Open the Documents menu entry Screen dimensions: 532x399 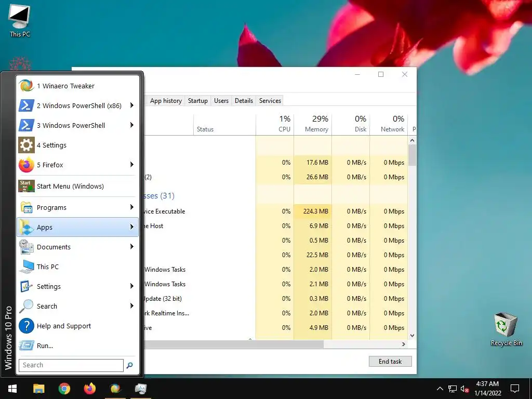click(78, 247)
